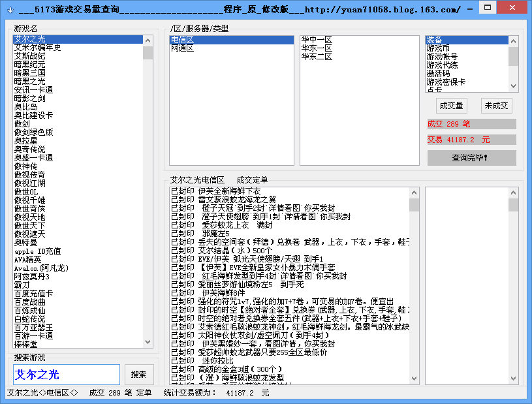Click the 成交量 button
This screenshot has height=404, width=532.
click(x=451, y=106)
